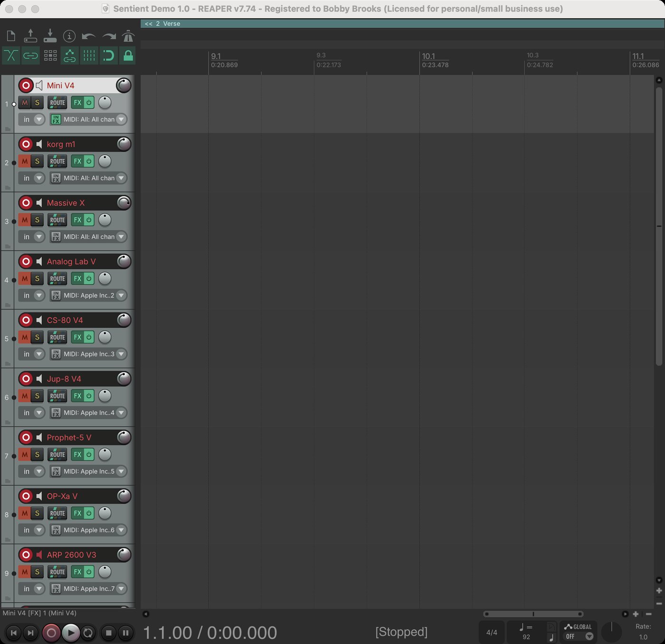Open record mode arrow on korg m1
Image resolution: width=665 pixels, height=644 pixels.
(39, 178)
